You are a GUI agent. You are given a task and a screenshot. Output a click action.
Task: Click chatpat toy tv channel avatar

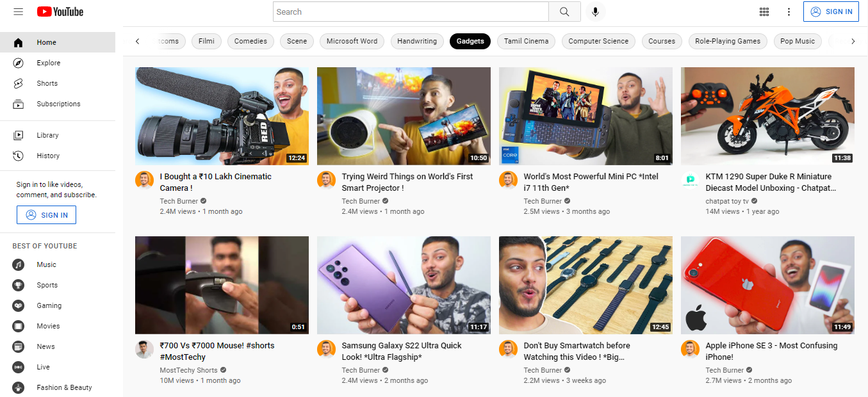690,180
